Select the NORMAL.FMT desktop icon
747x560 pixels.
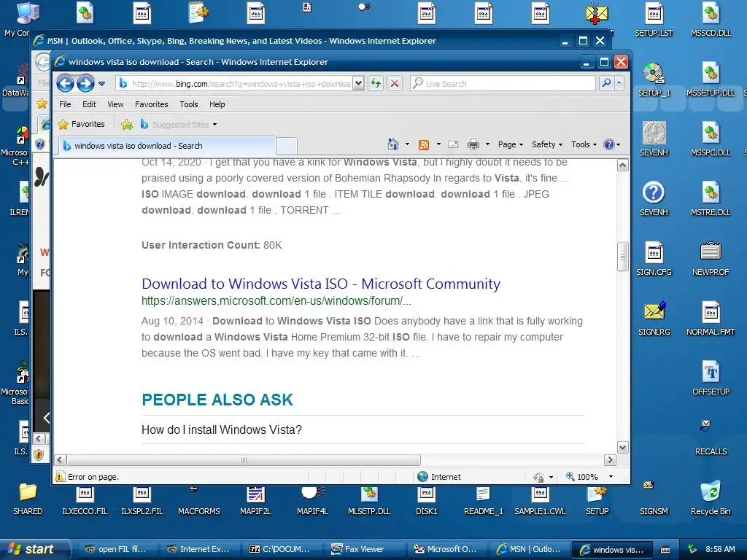(711, 319)
